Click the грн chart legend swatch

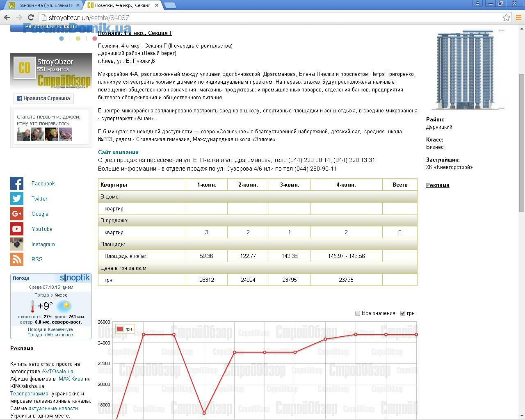click(120, 329)
